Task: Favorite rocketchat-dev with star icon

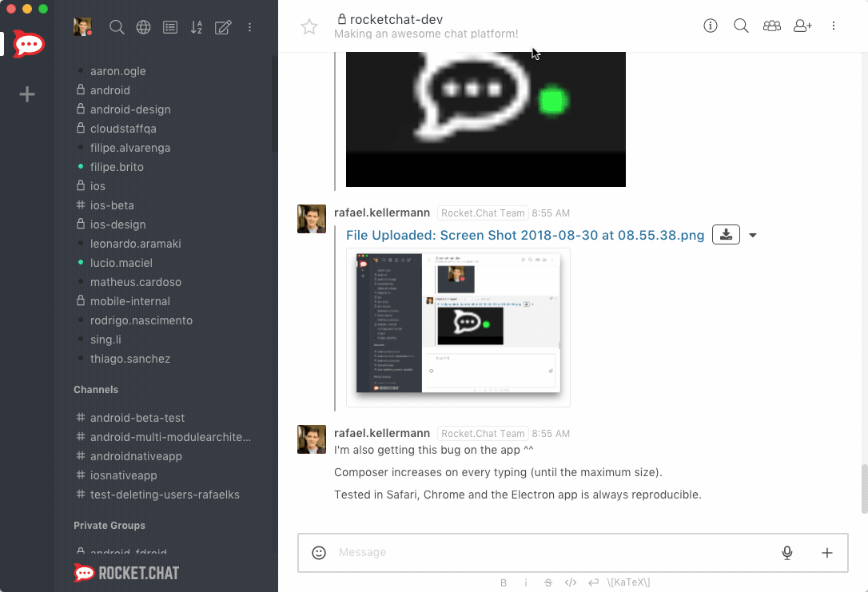Action: 309,26
